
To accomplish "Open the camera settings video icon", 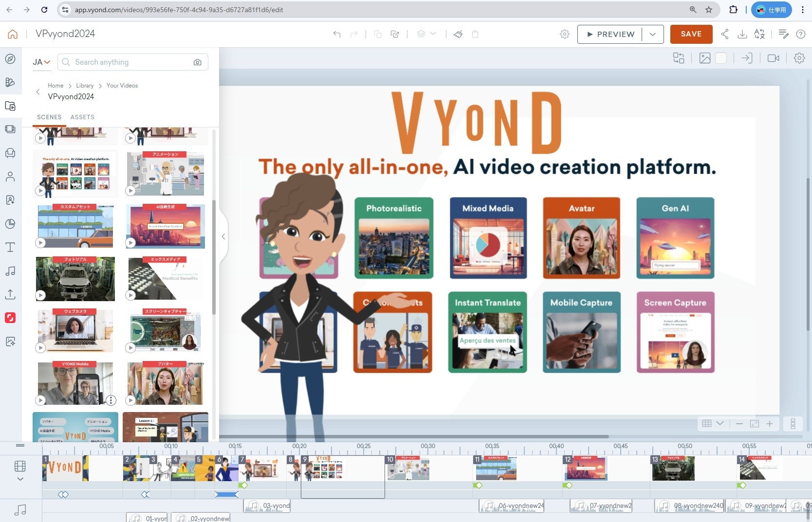I will pos(773,58).
